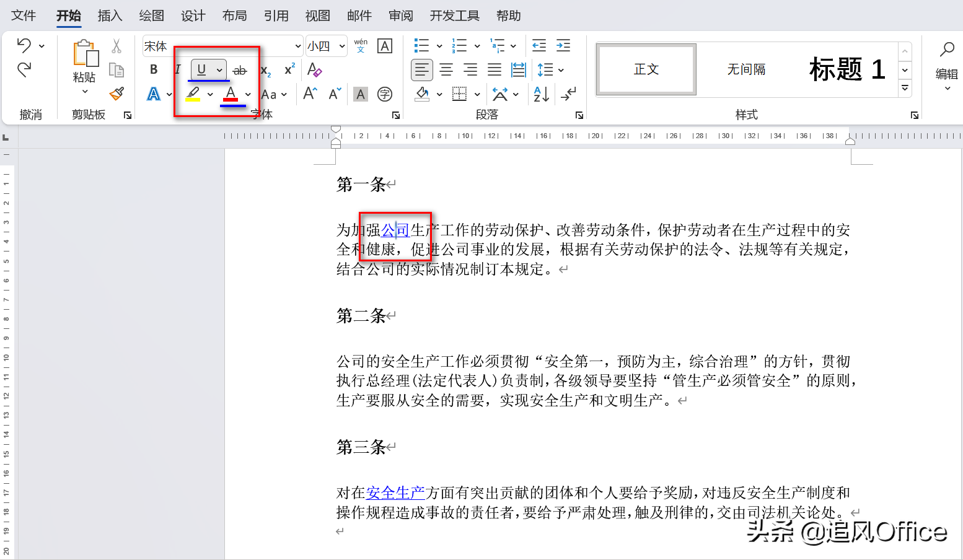Click the underlined 公司 link text

coord(395,230)
